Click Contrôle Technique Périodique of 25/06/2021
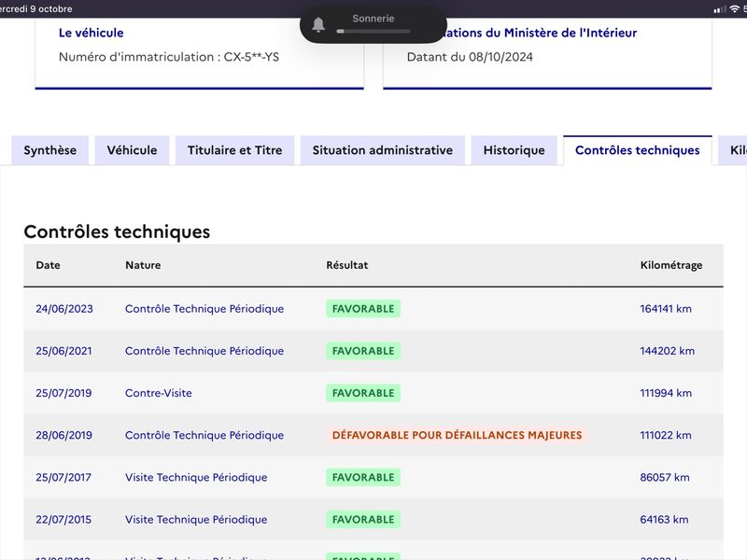 (x=204, y=351)
